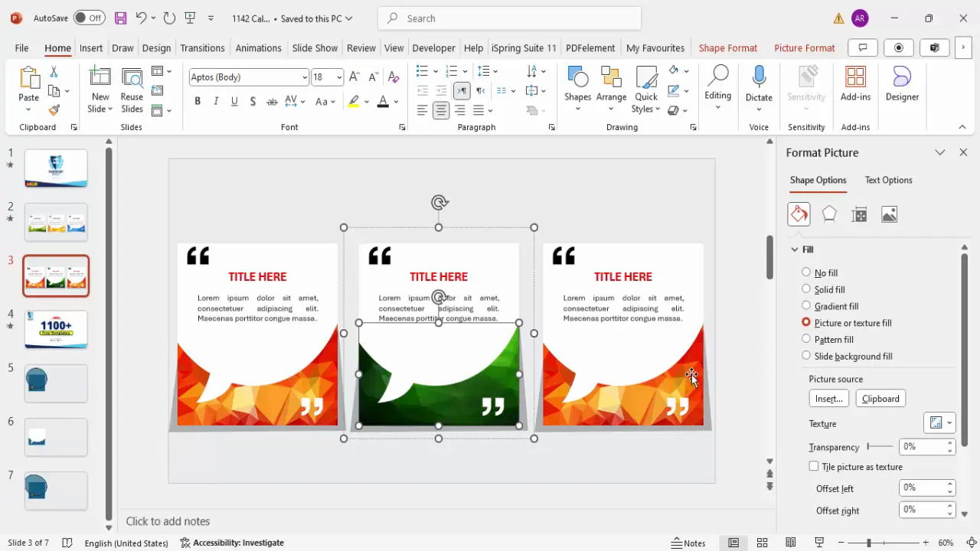Expand the Font dialog launcher
980x551 pixels.
[x=402, y=127]
